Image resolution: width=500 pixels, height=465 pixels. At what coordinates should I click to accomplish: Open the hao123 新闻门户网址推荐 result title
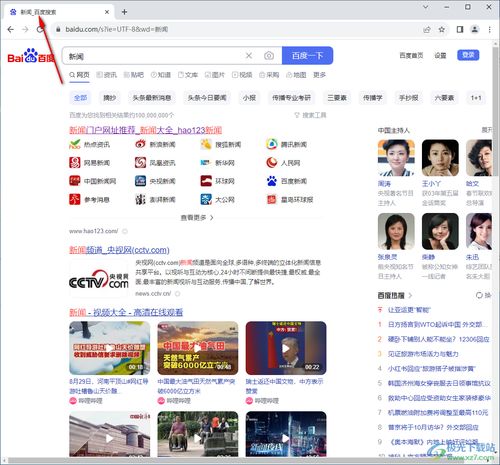146,130
